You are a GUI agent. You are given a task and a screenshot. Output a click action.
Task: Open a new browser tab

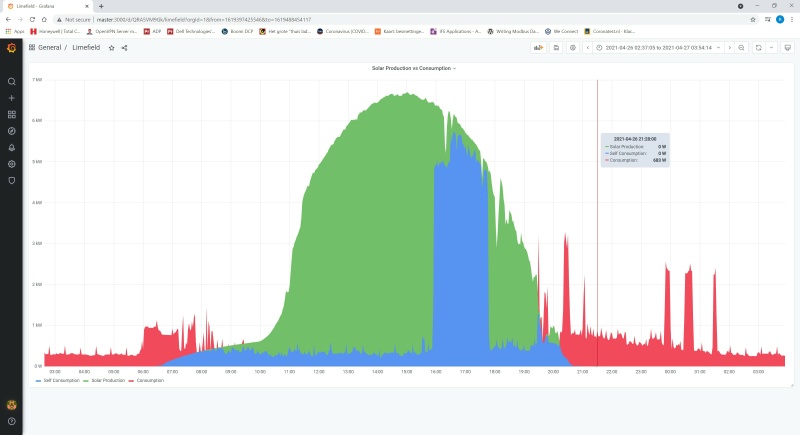[x=101, y=6]
